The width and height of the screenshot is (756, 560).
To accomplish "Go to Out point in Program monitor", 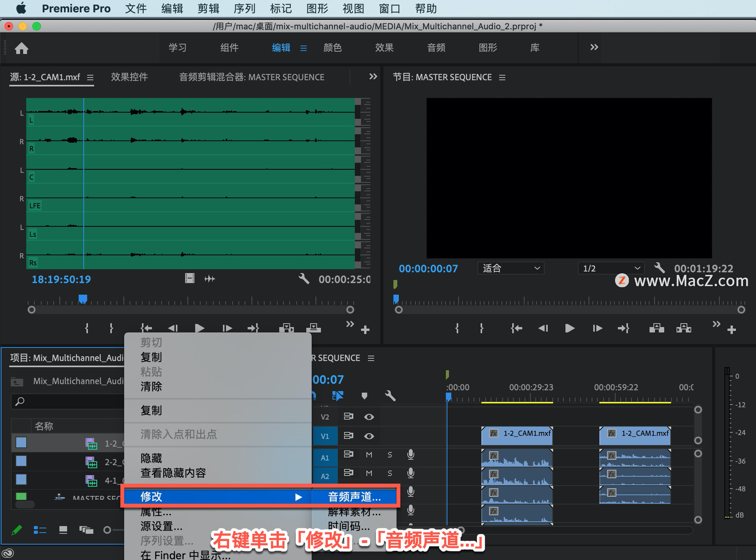I will 624,328.
